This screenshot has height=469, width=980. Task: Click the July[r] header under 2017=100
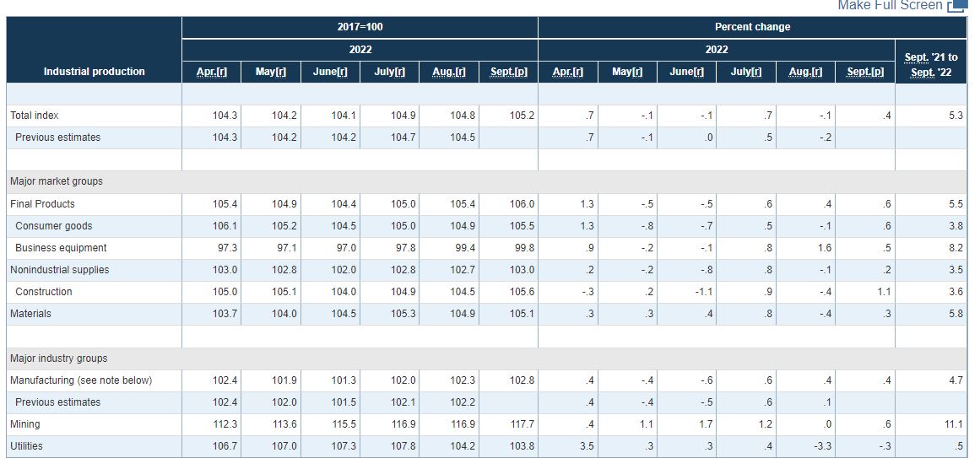coord(390,72)
